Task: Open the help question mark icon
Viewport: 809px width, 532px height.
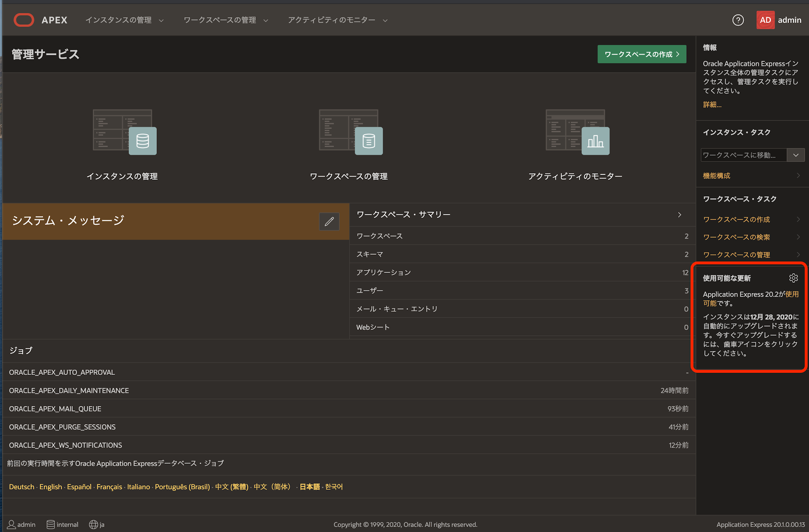Action: (x=738, y=20)
